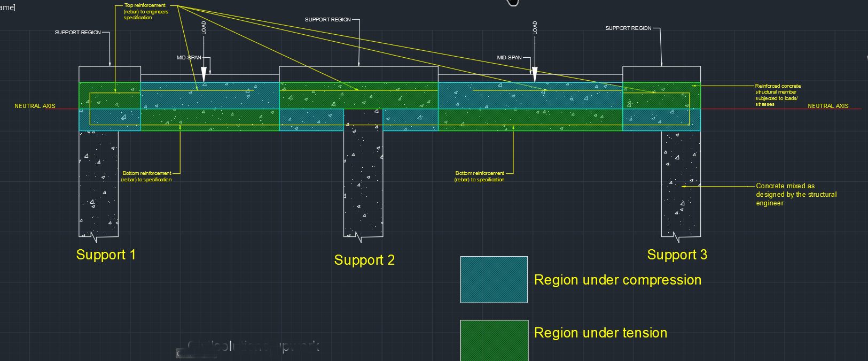Select the 'Reinforced concrete structural member' note
868x361 pixels.
(777, 95)
